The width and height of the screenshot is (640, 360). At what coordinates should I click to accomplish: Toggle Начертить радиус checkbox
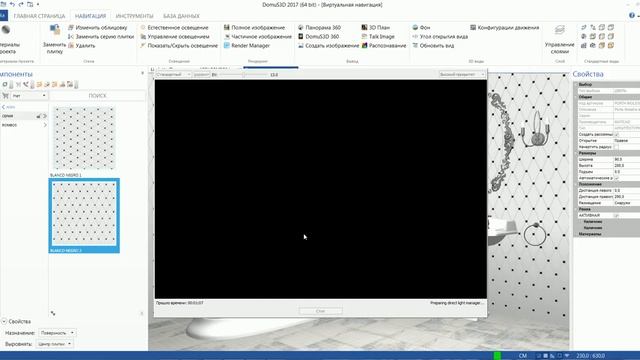tap(616, 147)
